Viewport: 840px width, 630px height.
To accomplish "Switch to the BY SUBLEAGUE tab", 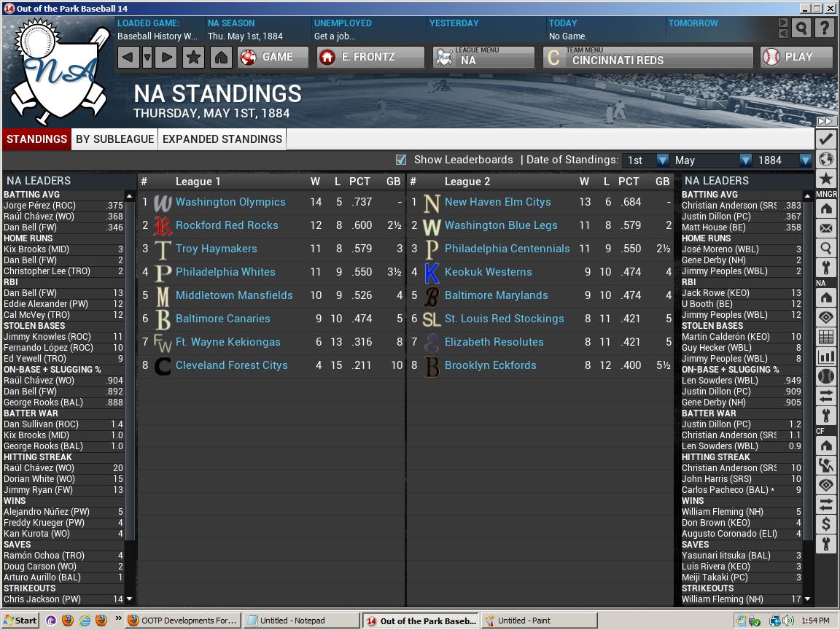I will click(x=114, y=139).
